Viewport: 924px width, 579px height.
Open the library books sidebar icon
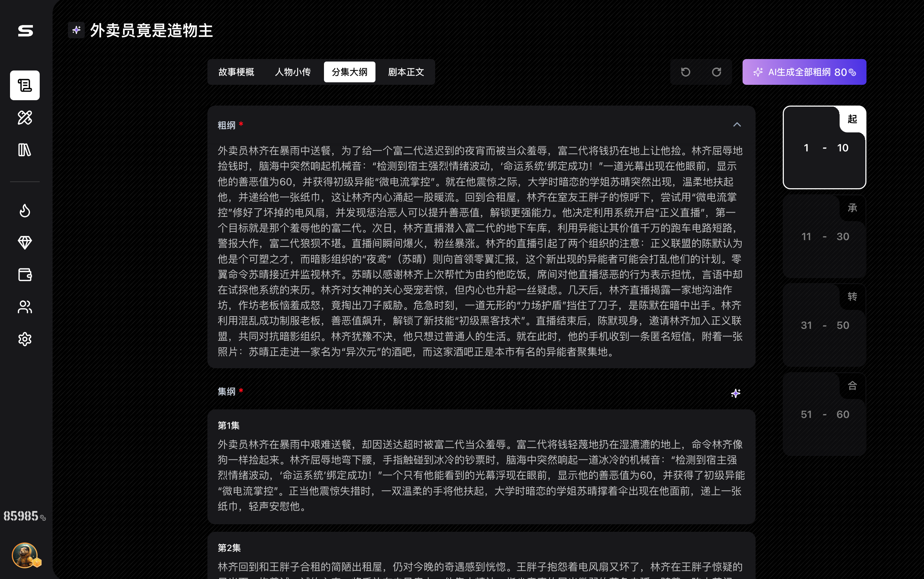point(25,150)
